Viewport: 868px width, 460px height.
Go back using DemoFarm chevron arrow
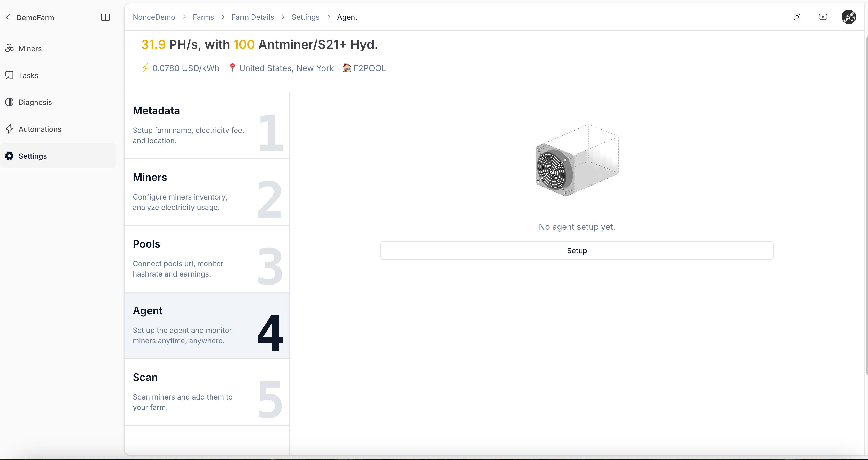pos(8,17)
